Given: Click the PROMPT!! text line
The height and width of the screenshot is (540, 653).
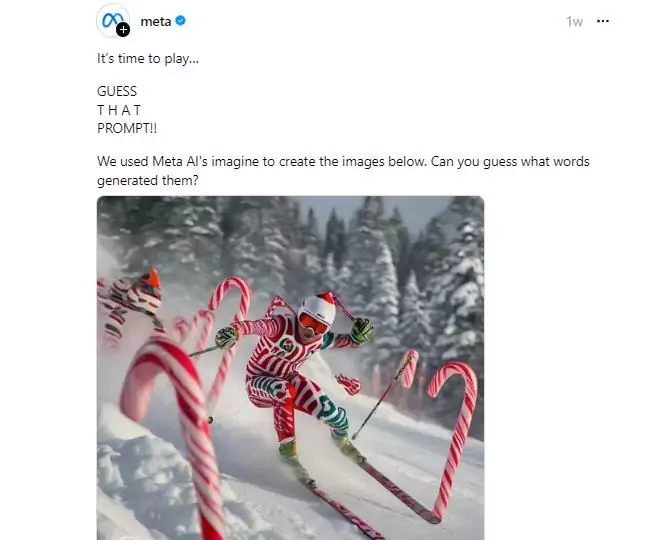Looking at the screenshot, I should 127,128.
